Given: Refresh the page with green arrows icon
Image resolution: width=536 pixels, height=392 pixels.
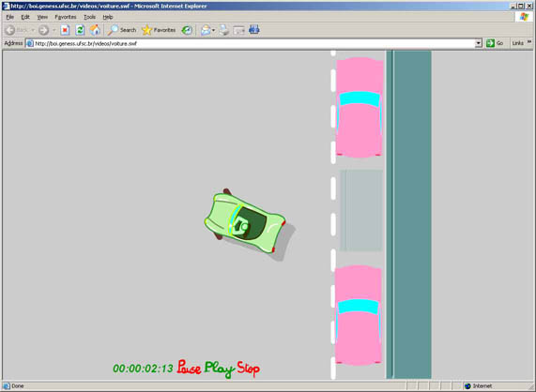Looking at the screenshot, I should tap(80, 30).
